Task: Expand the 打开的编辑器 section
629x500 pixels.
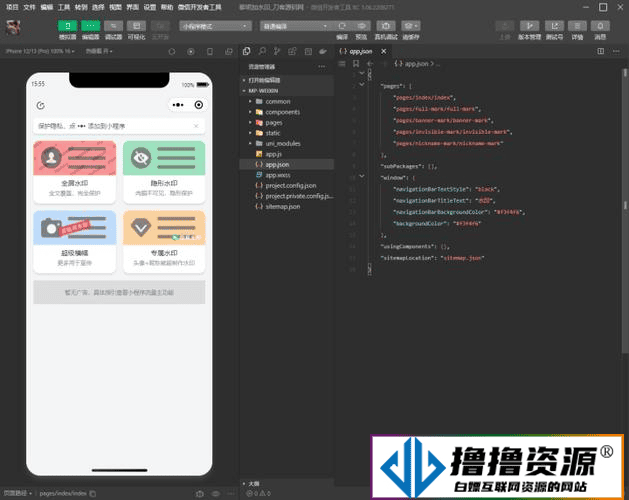Action: point(287,80)
